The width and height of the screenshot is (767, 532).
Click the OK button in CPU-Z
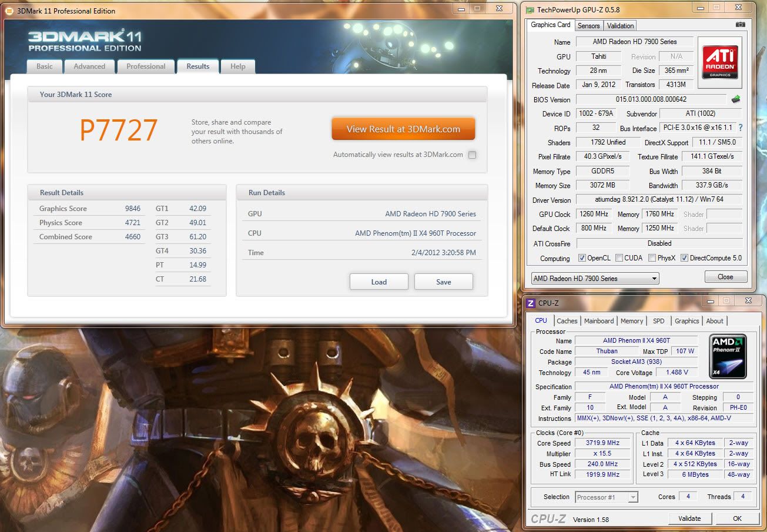737,518
